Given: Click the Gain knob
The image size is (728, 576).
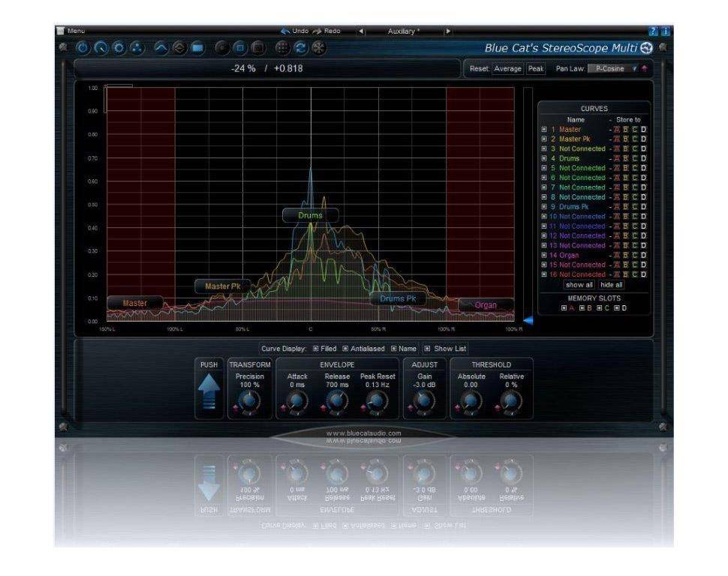Looking at the screenshot, I should [424, 401].
